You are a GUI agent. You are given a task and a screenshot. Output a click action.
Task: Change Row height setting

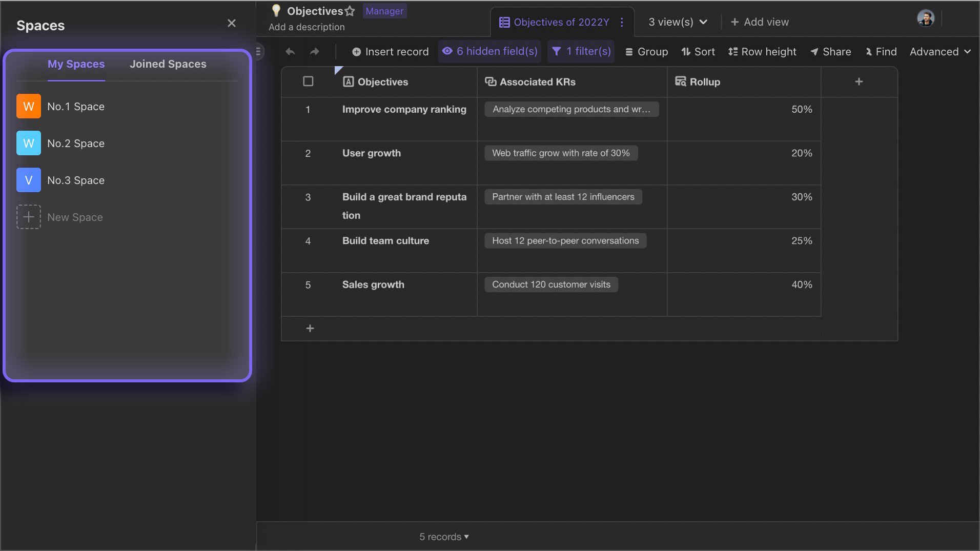[762, 52]
